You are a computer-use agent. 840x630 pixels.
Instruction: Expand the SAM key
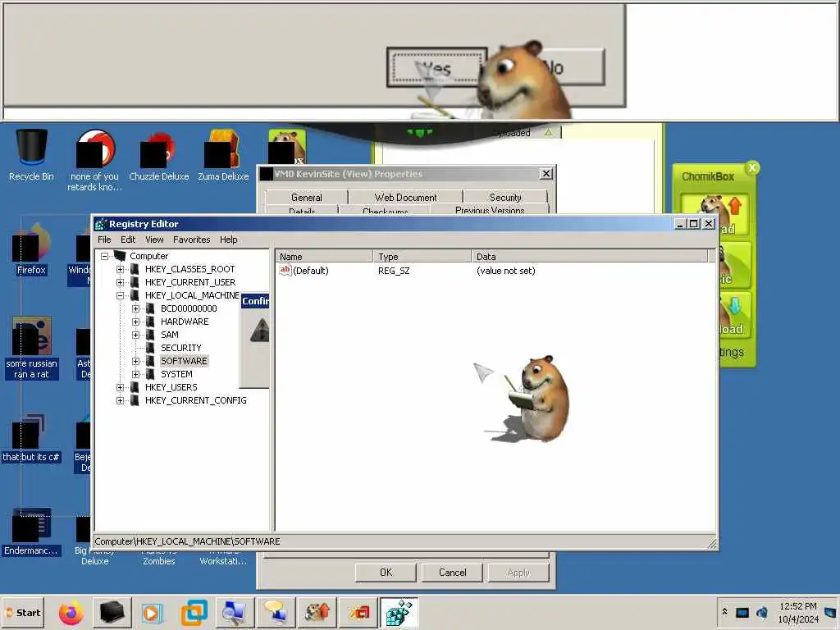coord(136,335)
